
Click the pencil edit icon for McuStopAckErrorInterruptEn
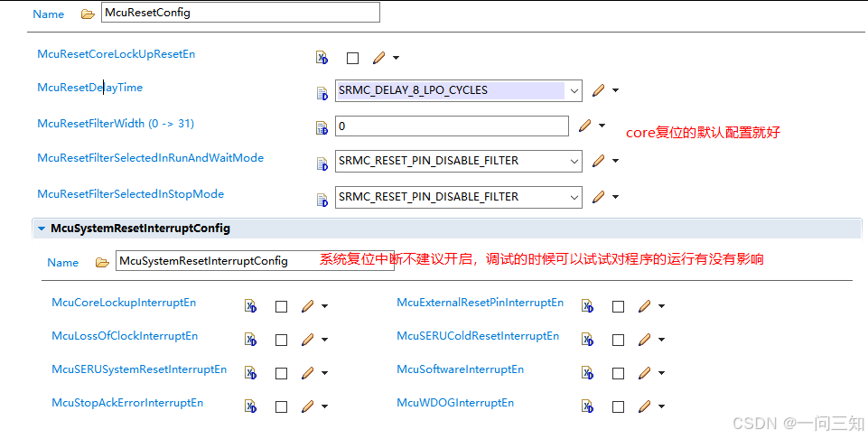point(308,406)
